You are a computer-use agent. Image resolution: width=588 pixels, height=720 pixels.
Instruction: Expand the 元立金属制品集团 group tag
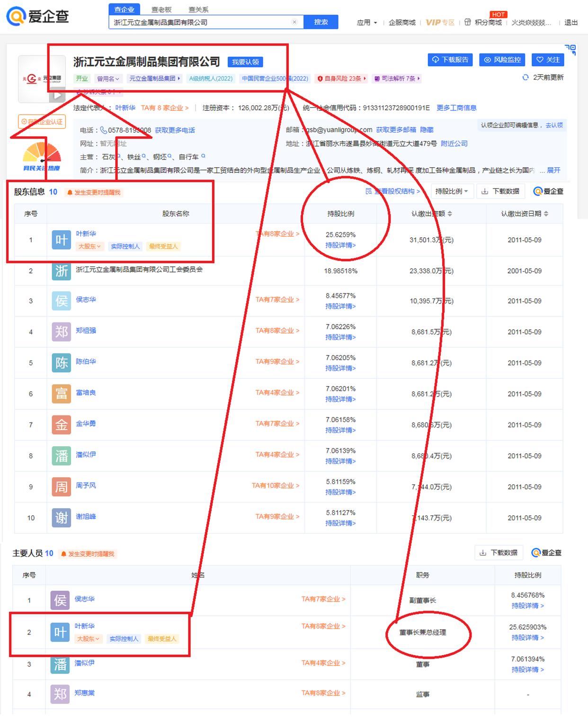point(155,79)
